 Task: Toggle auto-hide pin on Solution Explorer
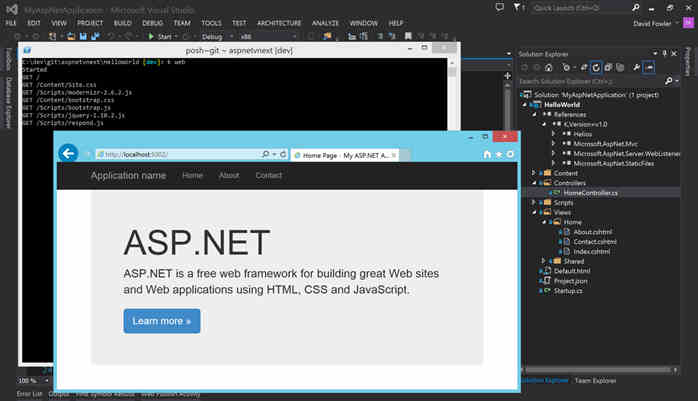(665, 53)
